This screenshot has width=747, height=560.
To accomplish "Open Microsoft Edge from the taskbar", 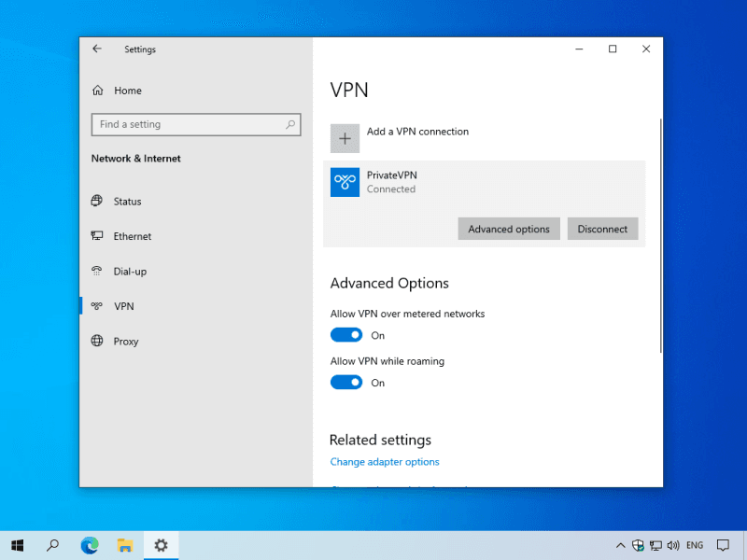I will point(90,545).
